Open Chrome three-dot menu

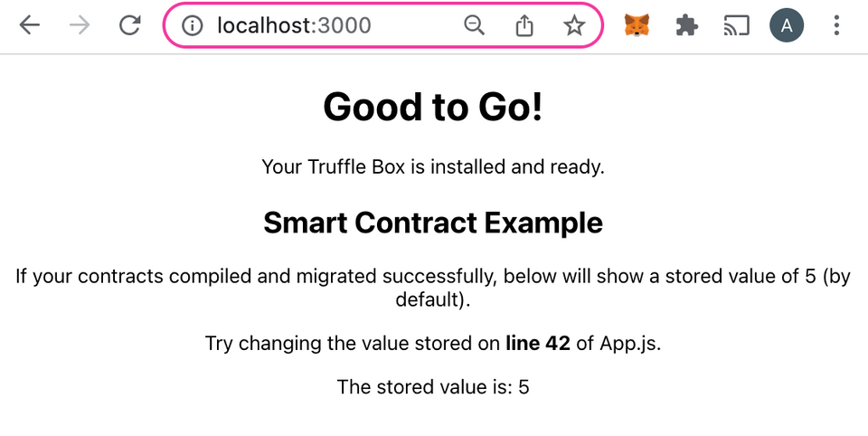[x=837, y=26]
